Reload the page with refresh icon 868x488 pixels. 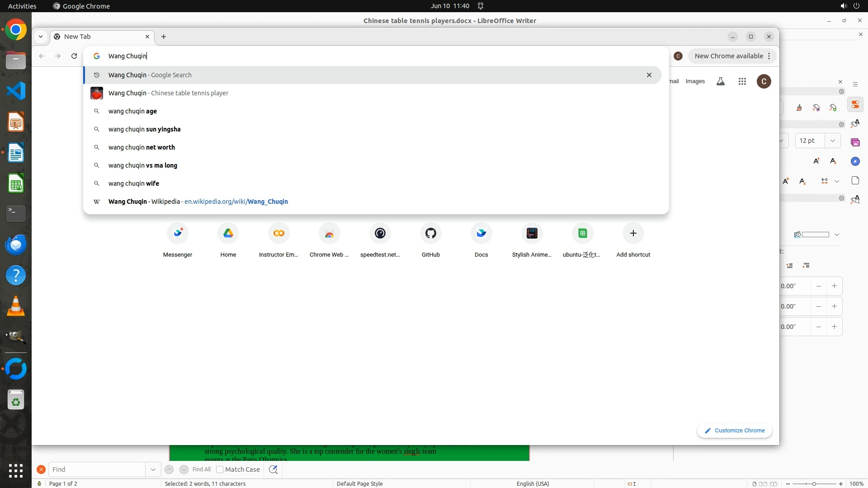click(x=74, y=56)
